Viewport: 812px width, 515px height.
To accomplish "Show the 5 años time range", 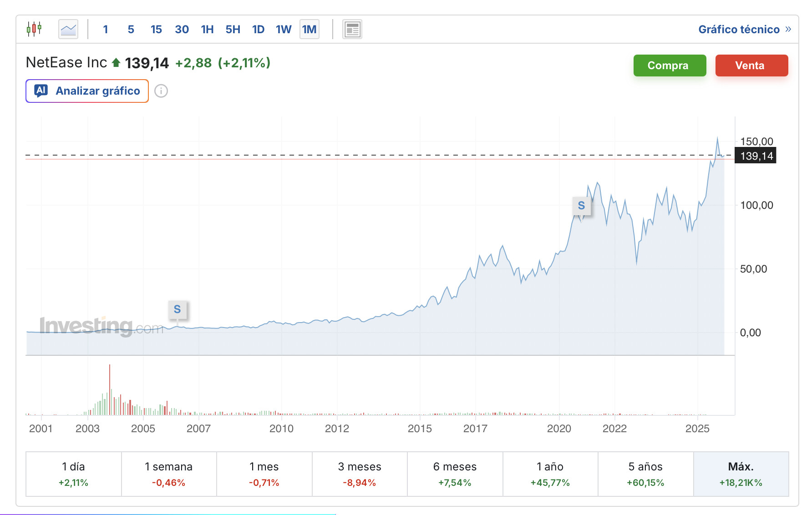I will coord(645,474).
